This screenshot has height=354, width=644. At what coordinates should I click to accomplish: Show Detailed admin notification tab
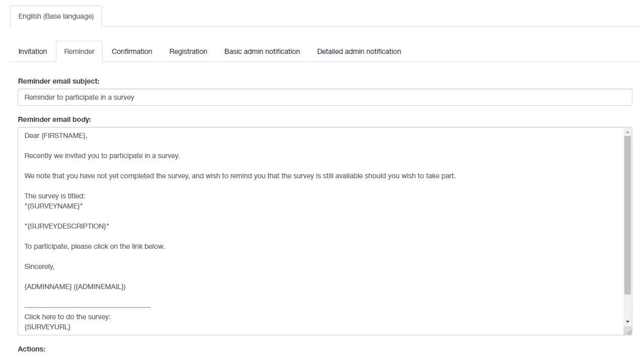click(x=359, y=51)
